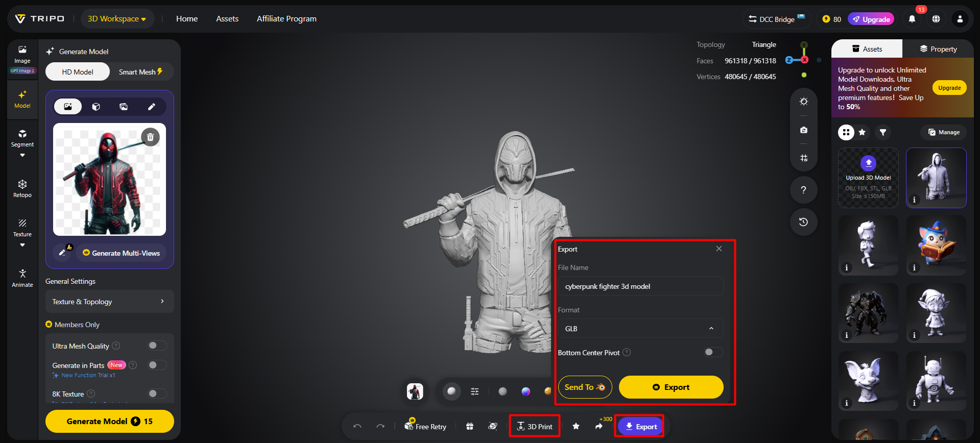Enable Ultra Mesh Quality
This screenshot has width=980, height=443.
pos(157,346)
